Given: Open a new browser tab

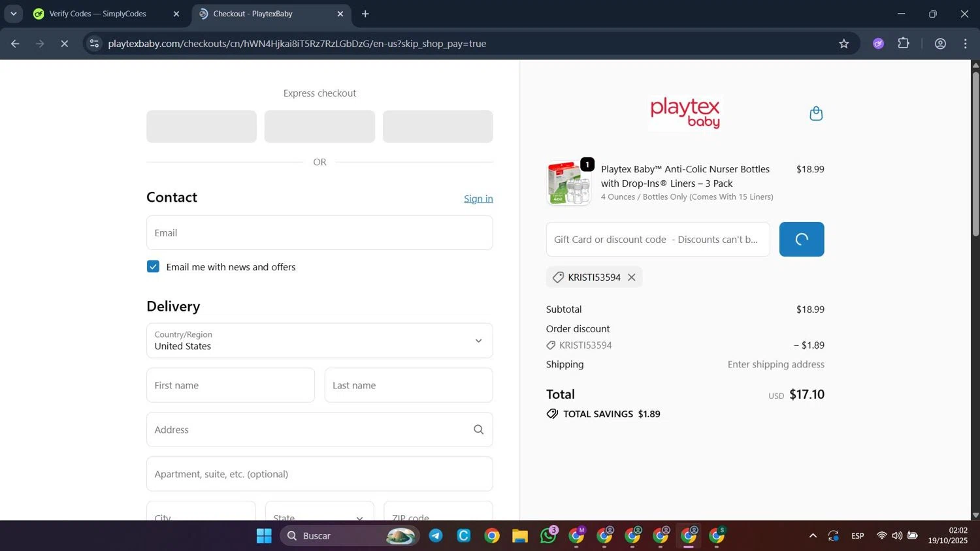Looking at the screenshot, I should coord(365,14).
